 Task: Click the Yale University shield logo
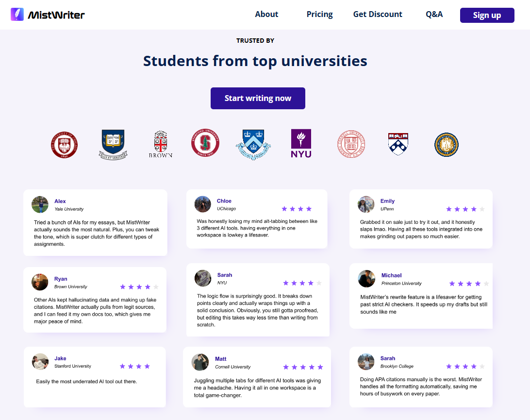pos(113,144)
